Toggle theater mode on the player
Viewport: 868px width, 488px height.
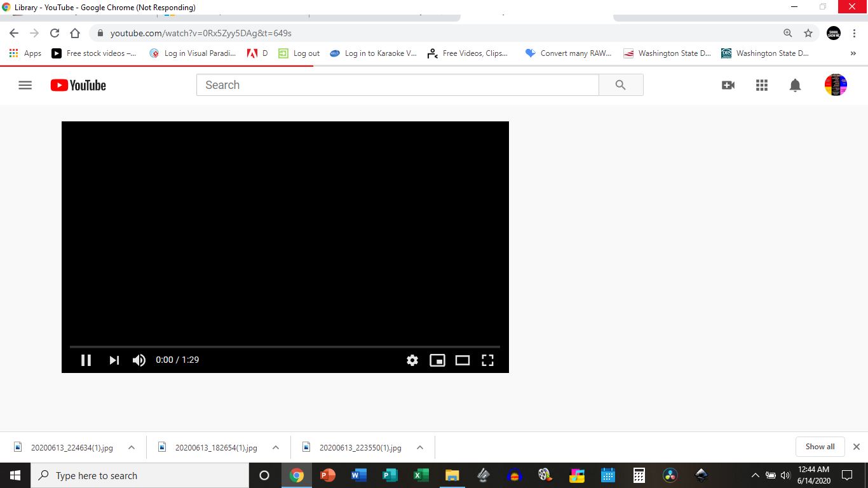coord(462,360)
